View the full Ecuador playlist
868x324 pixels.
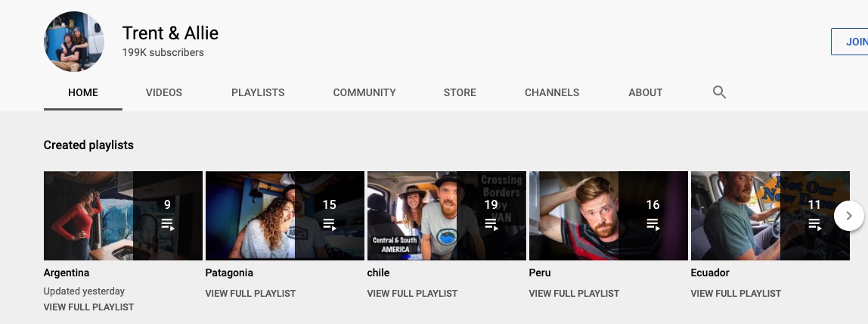click(x=736, y=294)
